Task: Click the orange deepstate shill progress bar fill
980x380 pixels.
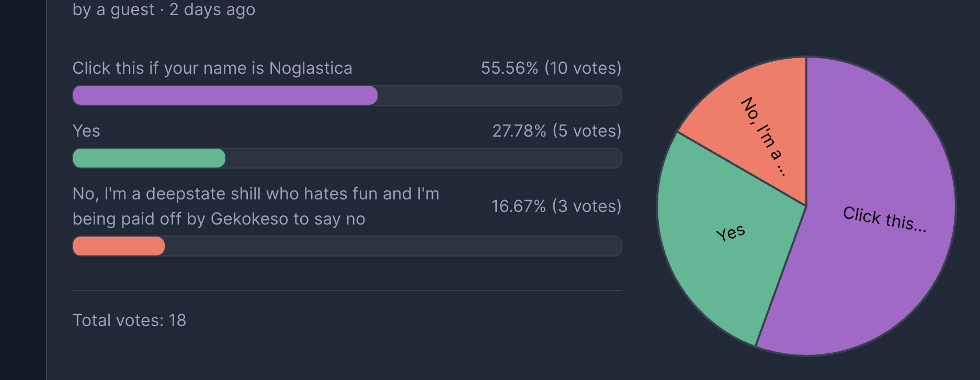Action: click(x=119, y=246)
